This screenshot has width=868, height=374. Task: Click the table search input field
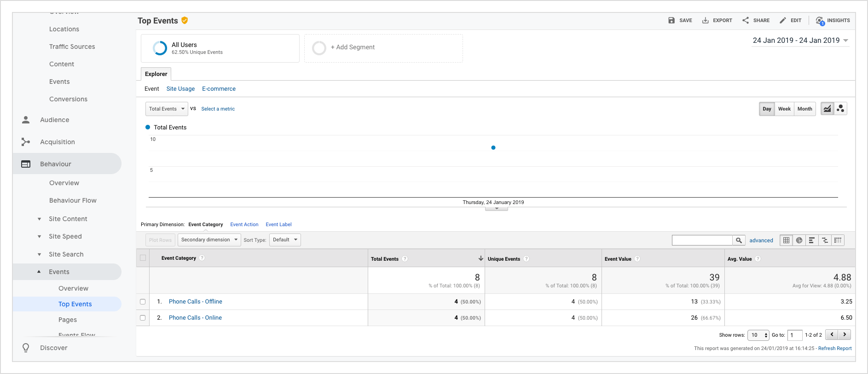tap(702, 240)
